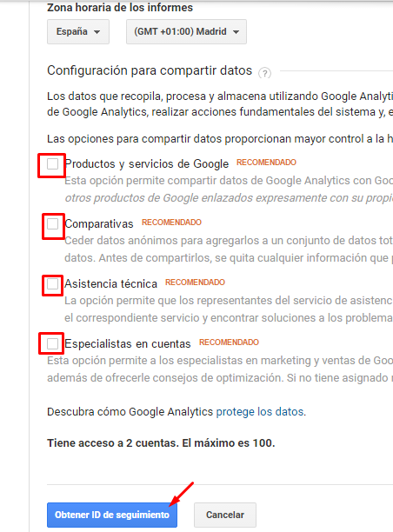Click the Cancelar button
This screenshot has height=532, width=393.
coord(225,515)
